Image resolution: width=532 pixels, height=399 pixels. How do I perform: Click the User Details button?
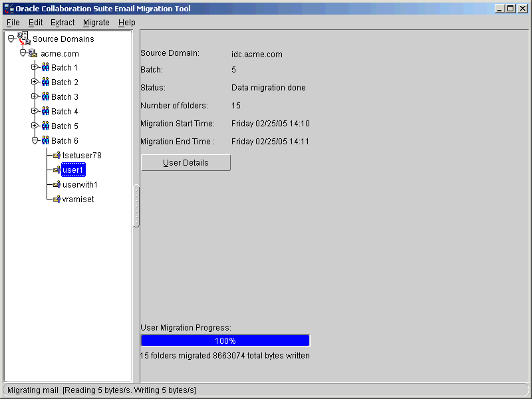185,162
